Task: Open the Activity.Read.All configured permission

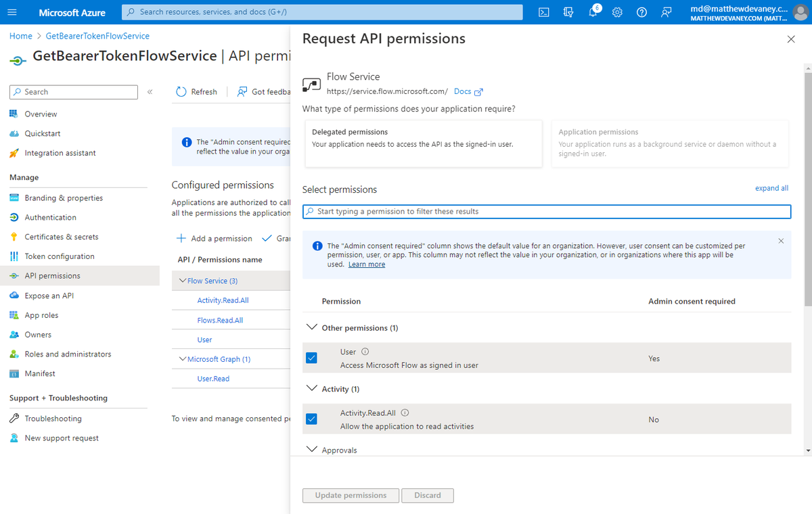Action: click(x=223, y=300)
